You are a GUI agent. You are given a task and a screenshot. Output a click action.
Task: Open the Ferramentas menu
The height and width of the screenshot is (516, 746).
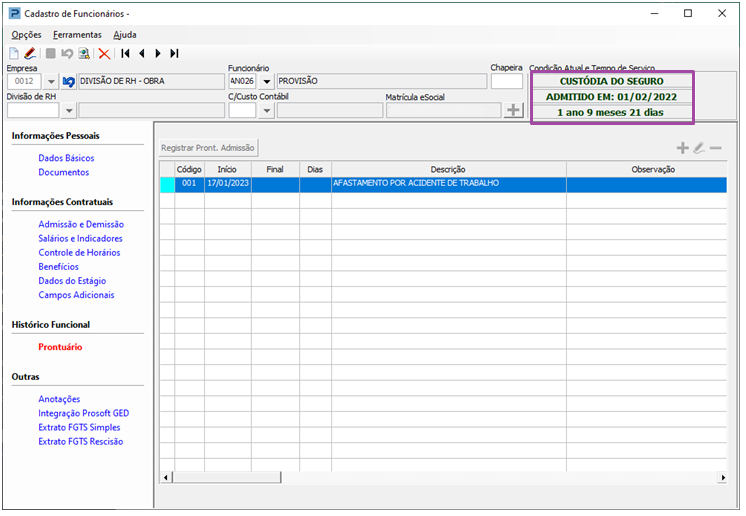pos(77,34)
